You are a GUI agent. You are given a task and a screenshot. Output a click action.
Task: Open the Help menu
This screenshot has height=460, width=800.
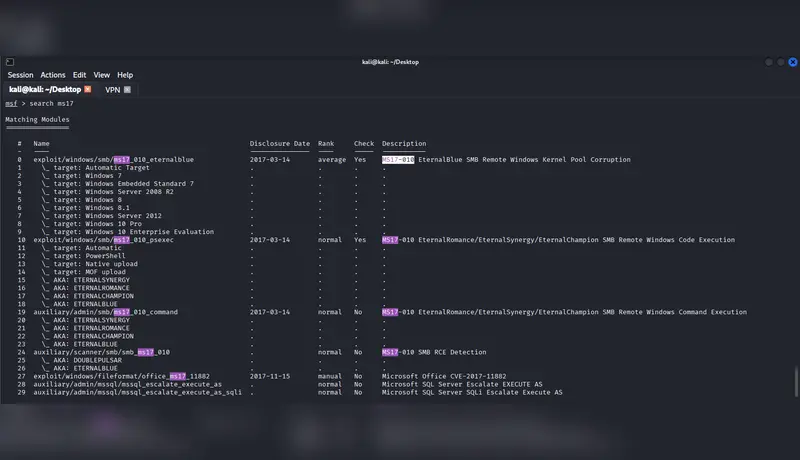125,75
